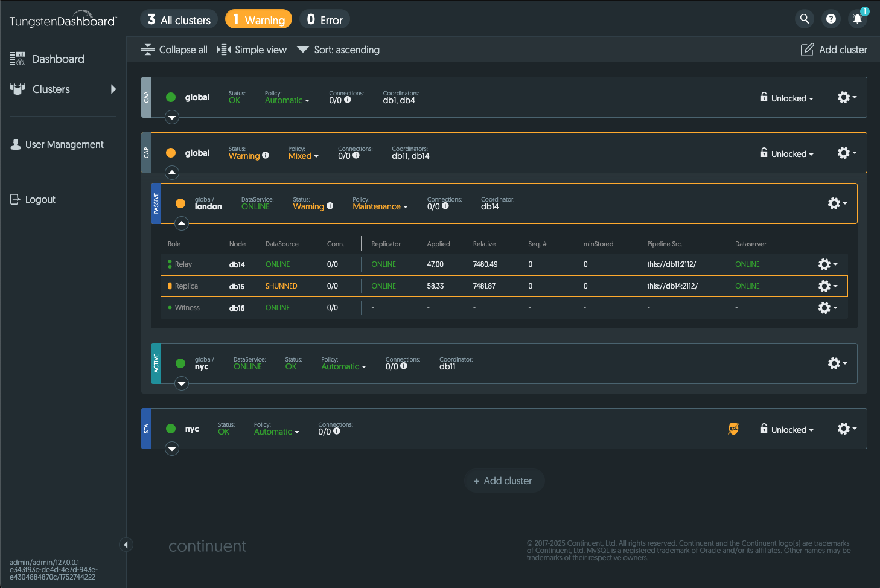Open Maintenance policy dropdown for london
The width and height of the screenshot is (880, 588).
[x=380, y=206]
